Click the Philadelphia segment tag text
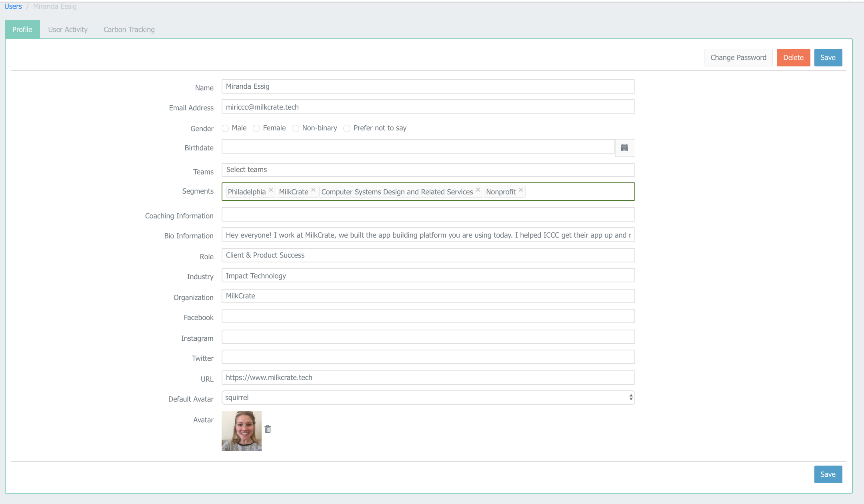This screenshot has width=864, height=504. point(247,192)
